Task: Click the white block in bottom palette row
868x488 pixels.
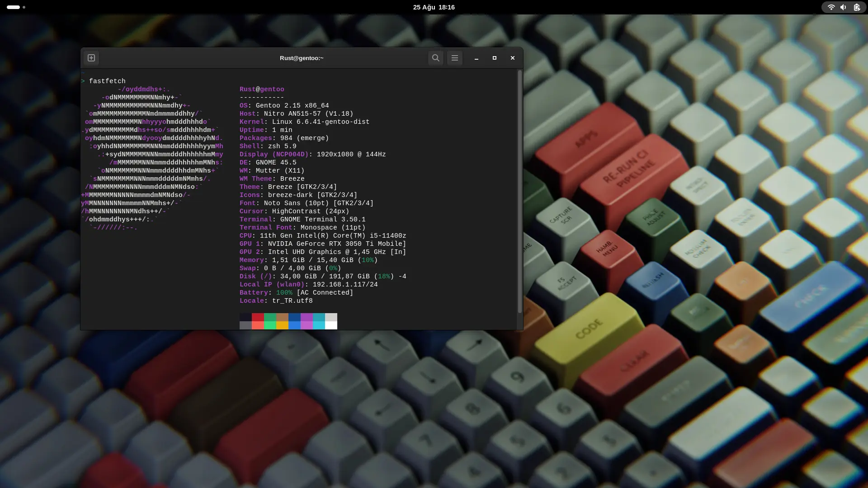Action: click(331, 325)
